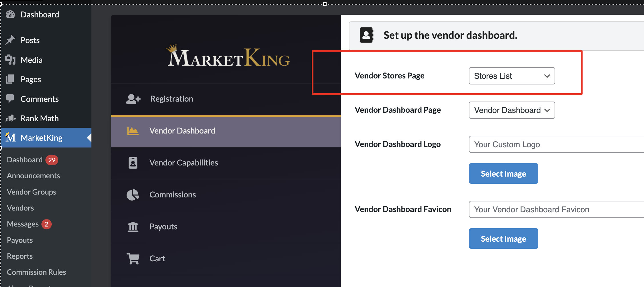This screenshot has height=287, width=644.
Task: Click the Registration user-plus icon
Action: coord(133,99)
